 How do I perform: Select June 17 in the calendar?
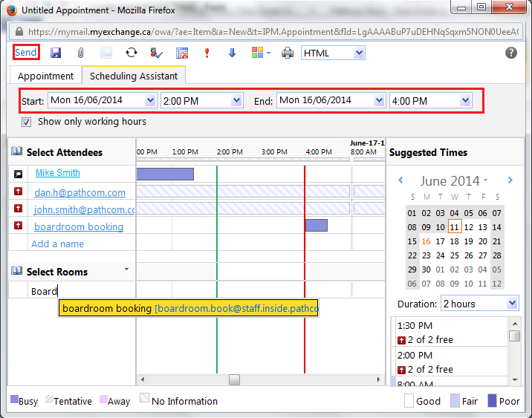coord(441,241)
